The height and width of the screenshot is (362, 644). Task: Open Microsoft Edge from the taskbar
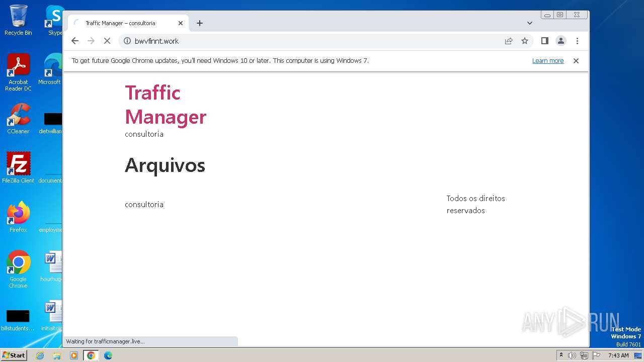(108, 355)
